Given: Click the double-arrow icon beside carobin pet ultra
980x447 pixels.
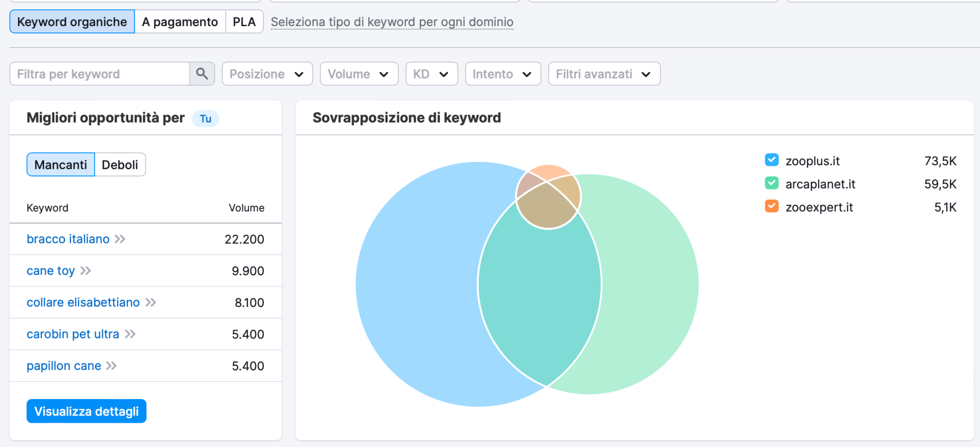Looking at the screenshot, I should (130, 334).
